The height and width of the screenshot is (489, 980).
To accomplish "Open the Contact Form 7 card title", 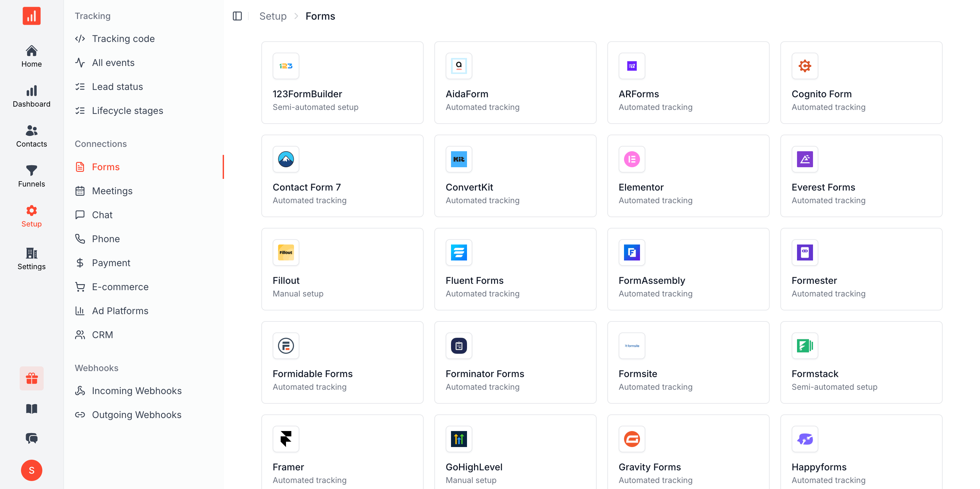I will [x=307, y=187].
